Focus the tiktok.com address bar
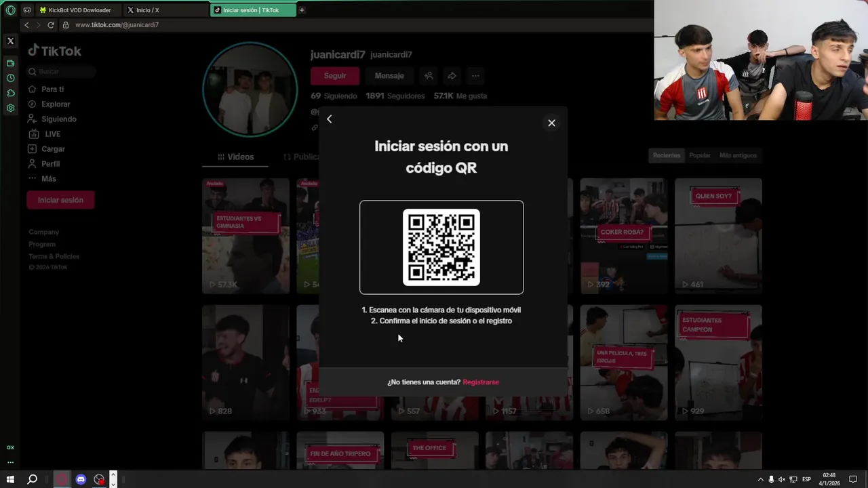This screenshot has height=488, width=868. 359,25
